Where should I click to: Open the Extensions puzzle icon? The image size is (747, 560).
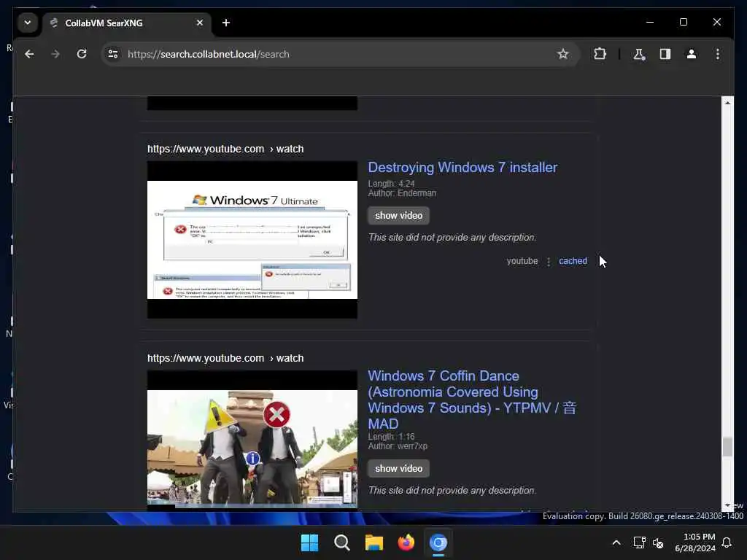[x=600, y=54]
